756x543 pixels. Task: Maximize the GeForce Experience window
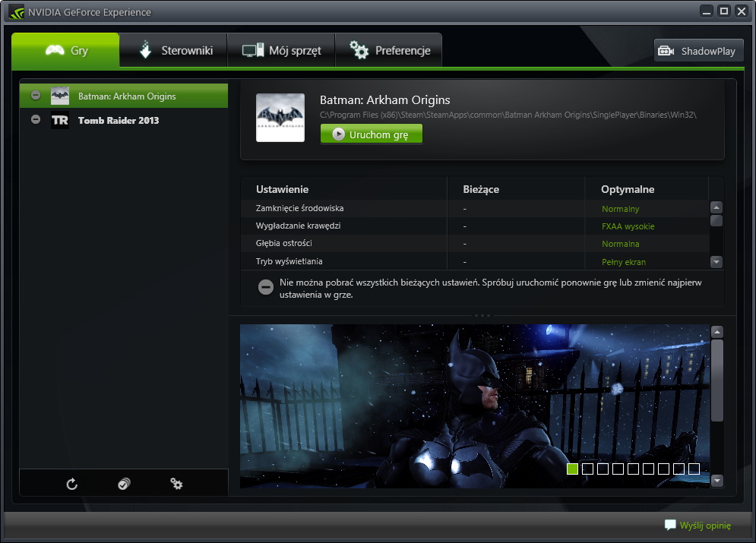click(723, 11)
